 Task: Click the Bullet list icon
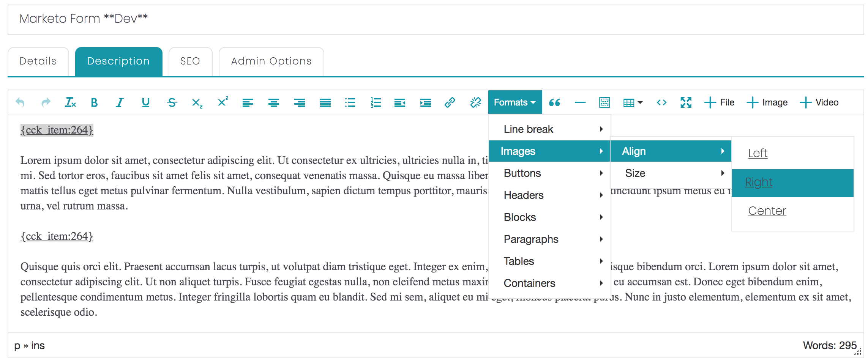[x=350, y=102]
